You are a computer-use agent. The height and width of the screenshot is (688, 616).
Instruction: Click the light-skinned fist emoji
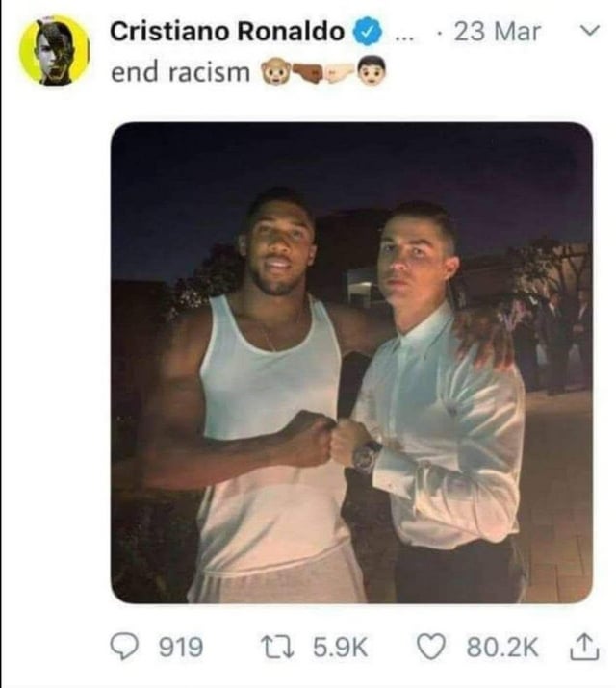(341, 72)
